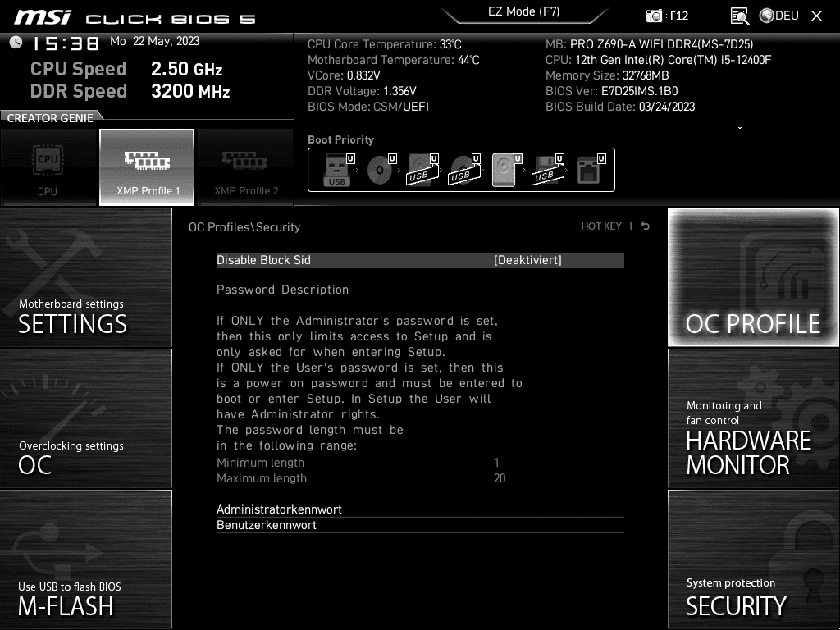The width and height of the screenshot is (840, 630).
Task: Click the Memory Size 32768MB text
Action: pos(607,75)
